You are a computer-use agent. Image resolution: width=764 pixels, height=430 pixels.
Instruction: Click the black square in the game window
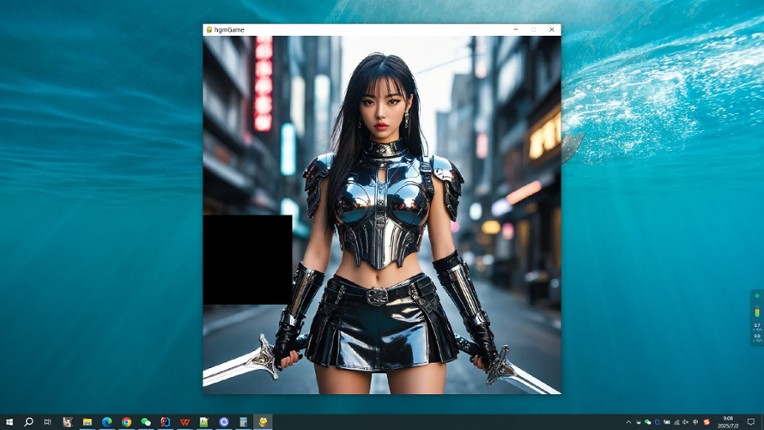click(248, 260)
